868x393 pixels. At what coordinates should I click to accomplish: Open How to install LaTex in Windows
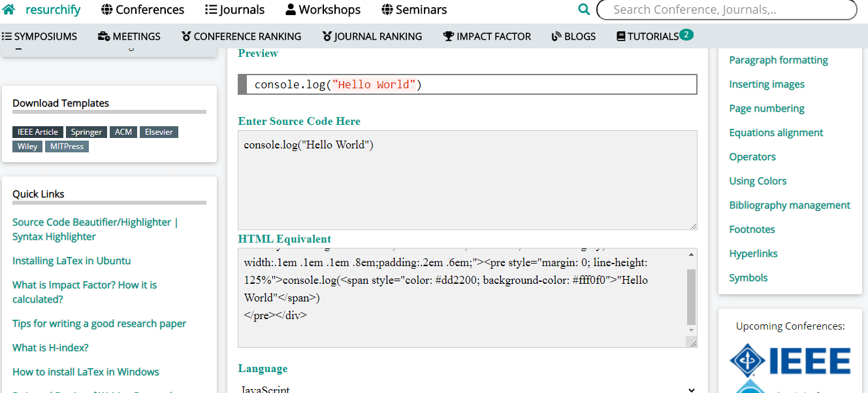(x=86, y=372)
